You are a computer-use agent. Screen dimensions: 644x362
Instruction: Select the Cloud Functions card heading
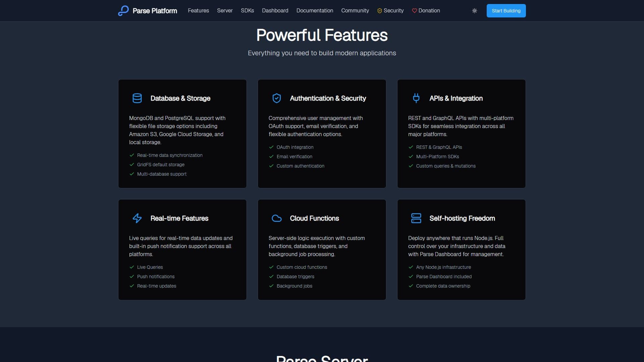click(314, 218)
